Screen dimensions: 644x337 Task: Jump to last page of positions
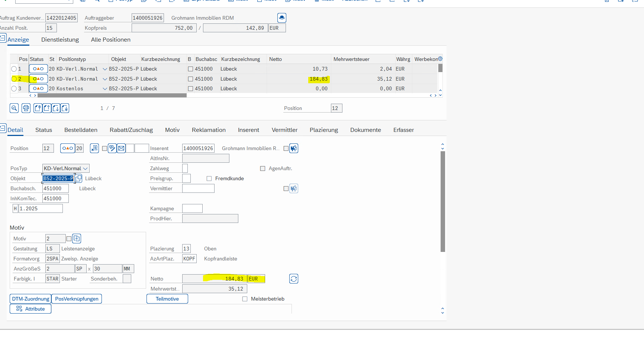(65, 108)
